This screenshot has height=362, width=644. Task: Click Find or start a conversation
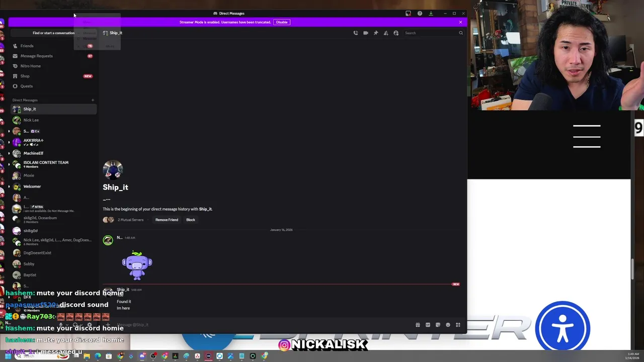click(53, 33)
